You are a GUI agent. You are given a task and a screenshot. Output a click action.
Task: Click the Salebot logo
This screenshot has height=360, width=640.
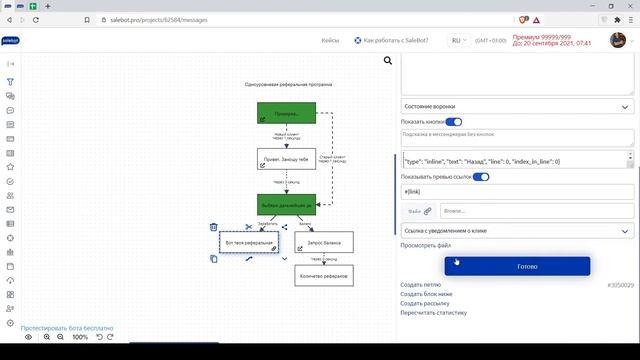10,41
